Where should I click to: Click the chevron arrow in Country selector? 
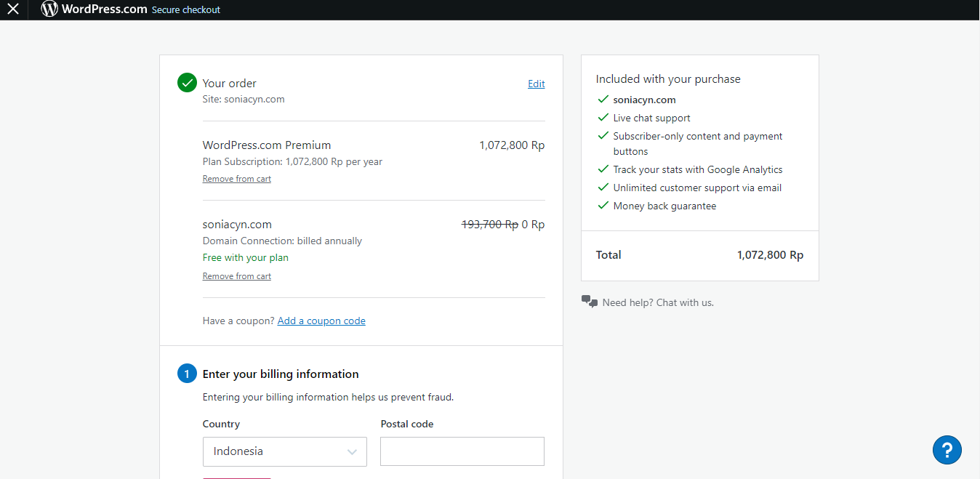(352, 452)
